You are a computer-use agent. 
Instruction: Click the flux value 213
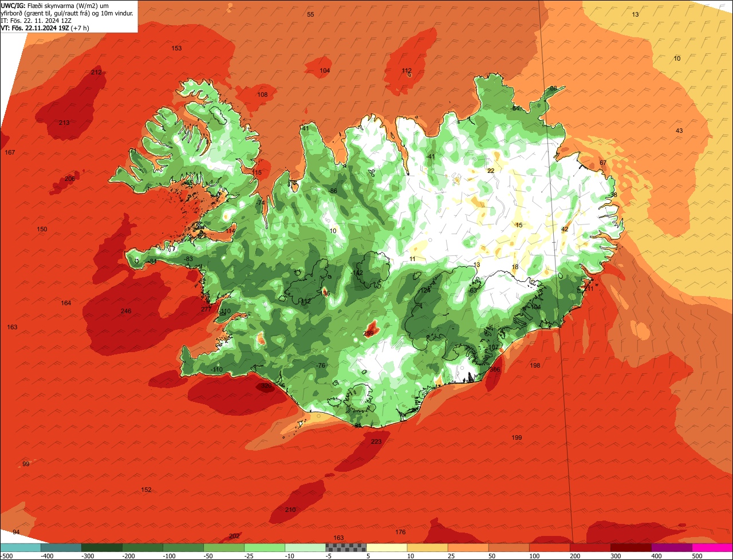(64, 123)
